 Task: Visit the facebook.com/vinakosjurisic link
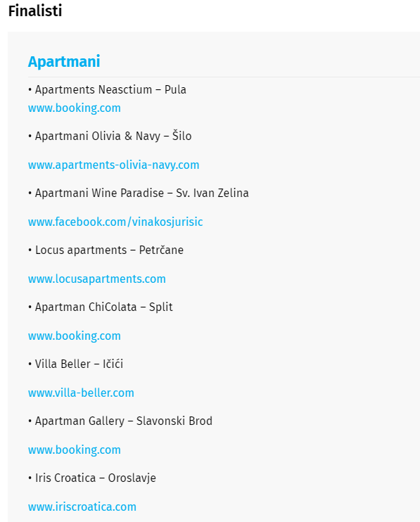point(115,222)
